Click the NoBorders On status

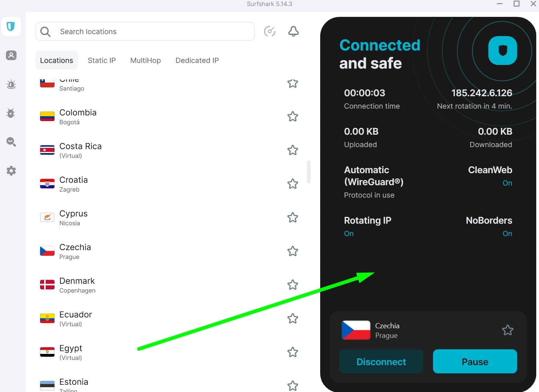coord(507,234)
